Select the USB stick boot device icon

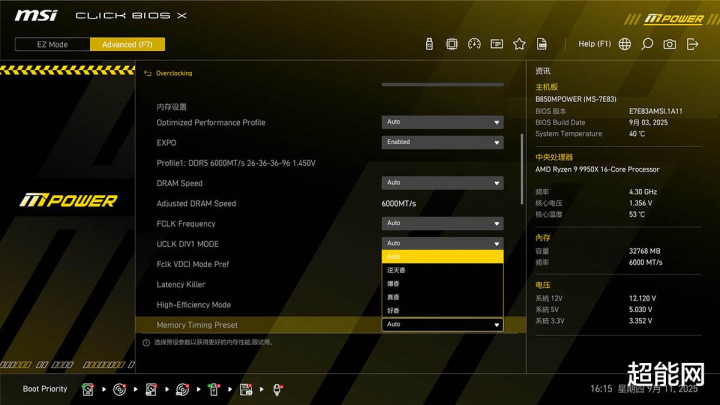click(x=214, y=389)
